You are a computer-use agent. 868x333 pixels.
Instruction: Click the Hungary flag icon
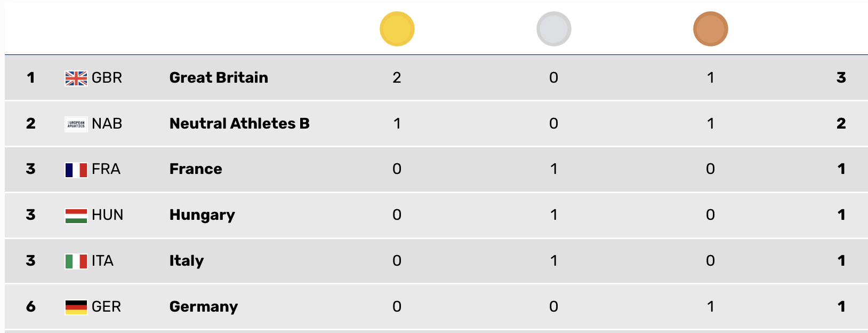point(76,216)
